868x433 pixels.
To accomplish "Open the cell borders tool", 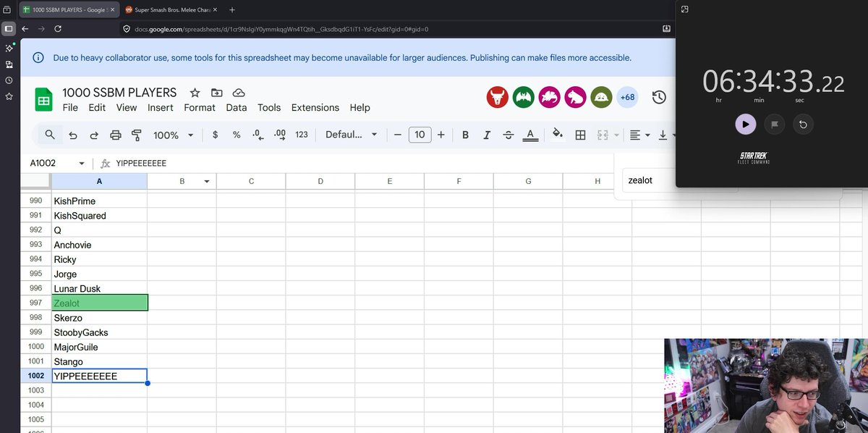I will (x=580, y=135).
